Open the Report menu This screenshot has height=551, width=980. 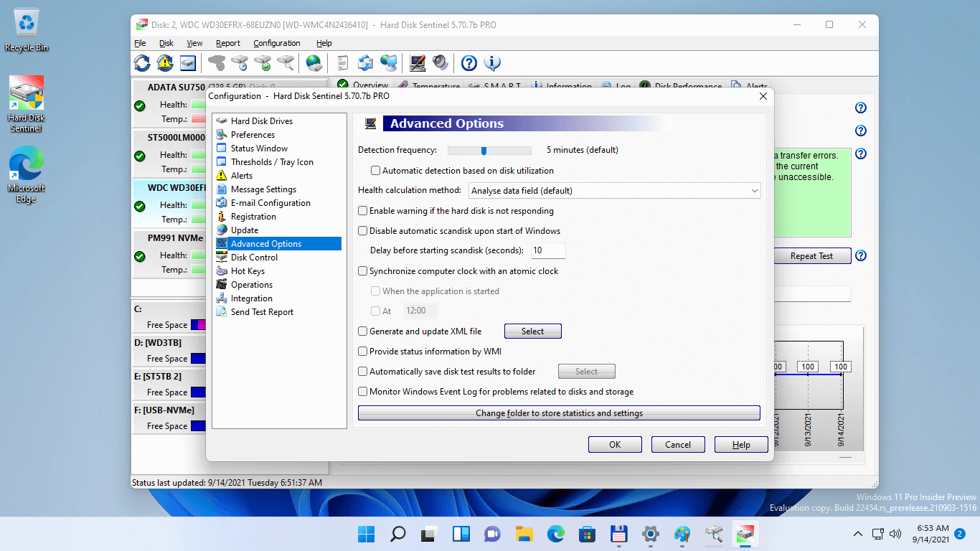coord(228,43)
